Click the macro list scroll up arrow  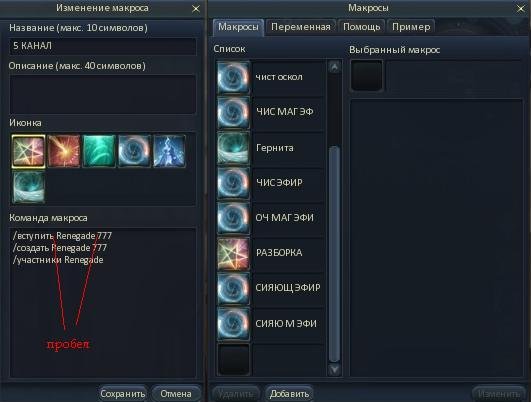coord(334,67)
